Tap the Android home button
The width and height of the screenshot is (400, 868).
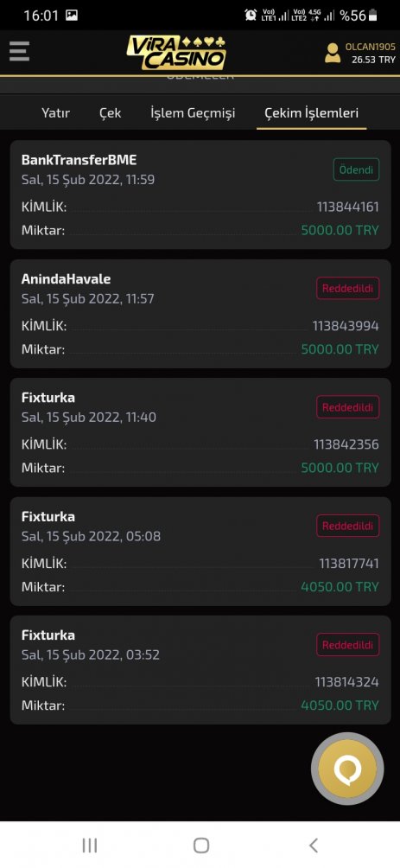tap(201, 846)
